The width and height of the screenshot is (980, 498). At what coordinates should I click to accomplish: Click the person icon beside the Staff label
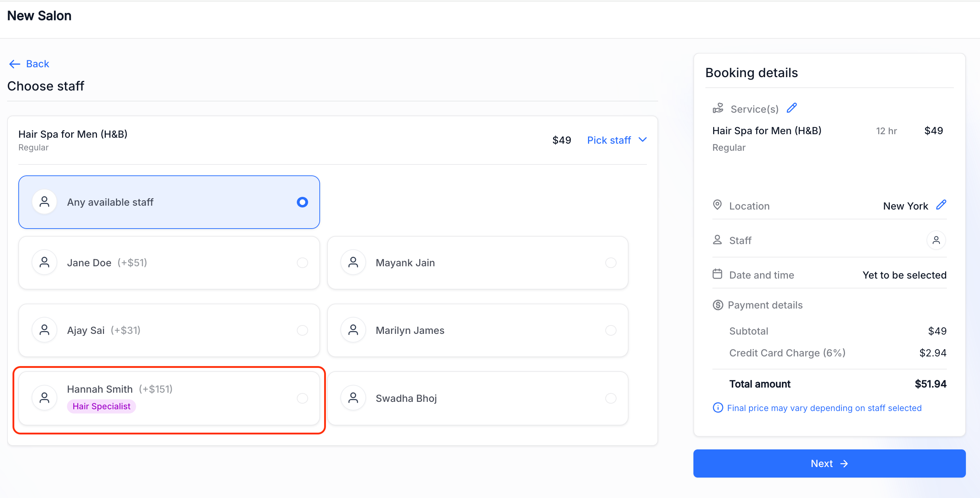point(717,240)
